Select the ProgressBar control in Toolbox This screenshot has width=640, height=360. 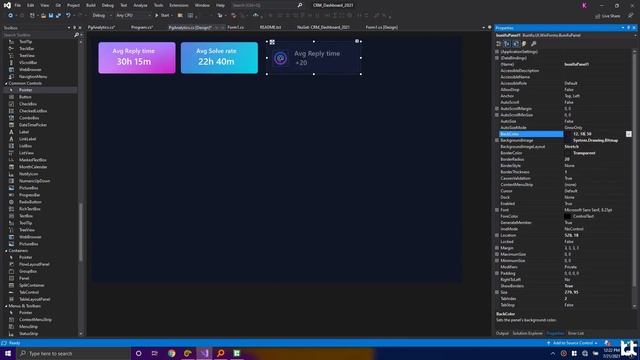pyautogui.click(x=30, y=195)
